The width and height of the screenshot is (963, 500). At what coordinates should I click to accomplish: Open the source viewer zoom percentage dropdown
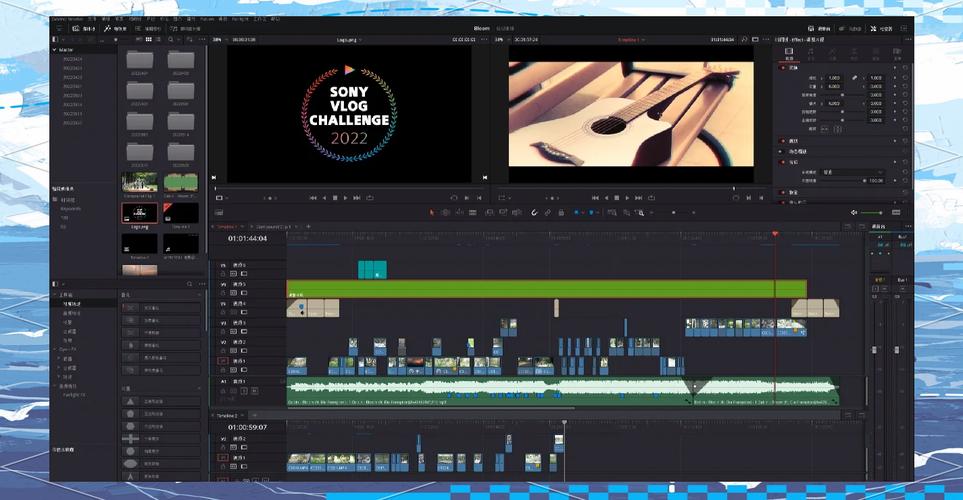(217, 39)
